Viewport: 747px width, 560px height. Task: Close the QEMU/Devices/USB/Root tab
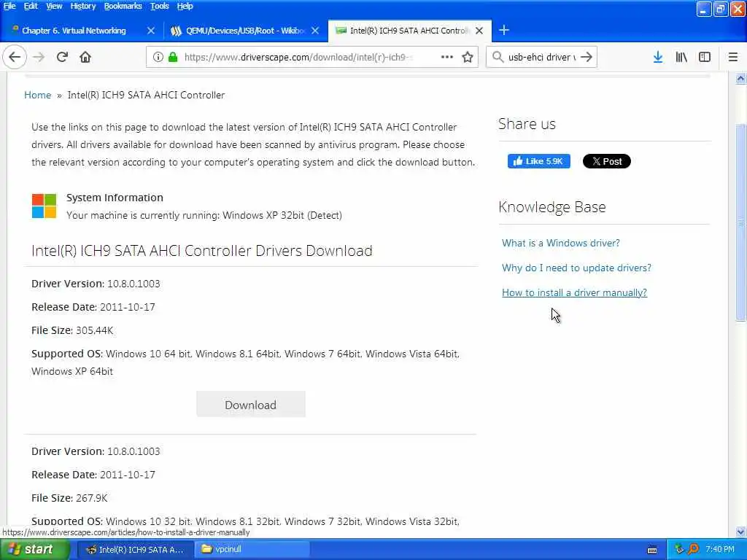(315, 31)
